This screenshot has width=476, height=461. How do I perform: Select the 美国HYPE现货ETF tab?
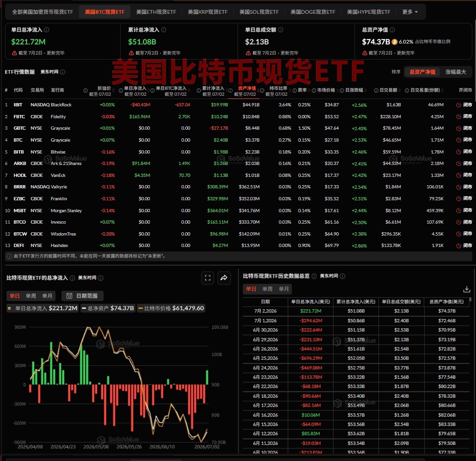(x=369, y=12)
